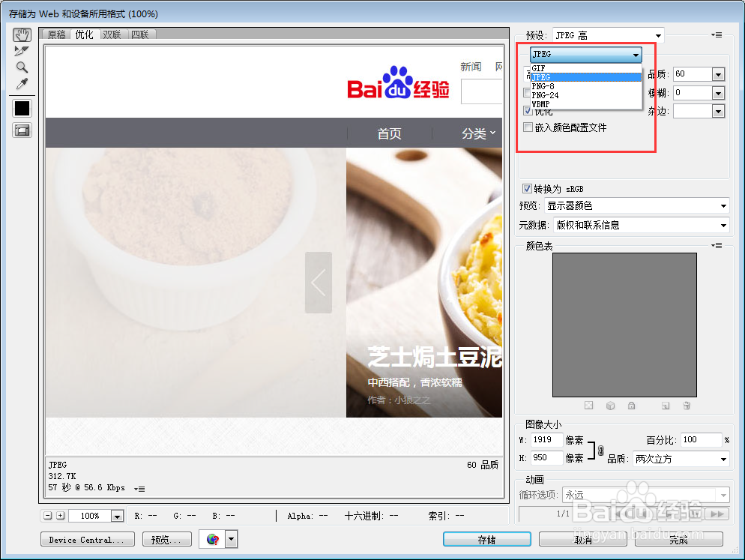Open resample 品质 两次立方 dropdown

tap(681, 459)
